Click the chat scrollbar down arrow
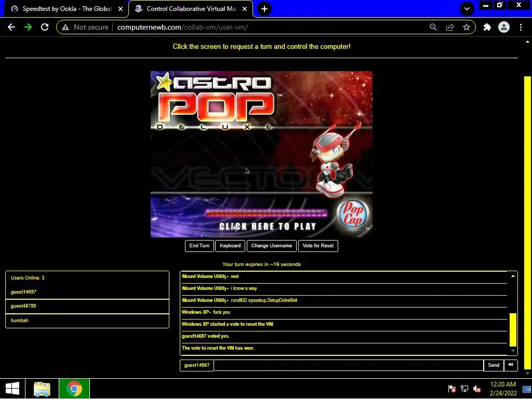532x399 pixels. pos(513,351)
